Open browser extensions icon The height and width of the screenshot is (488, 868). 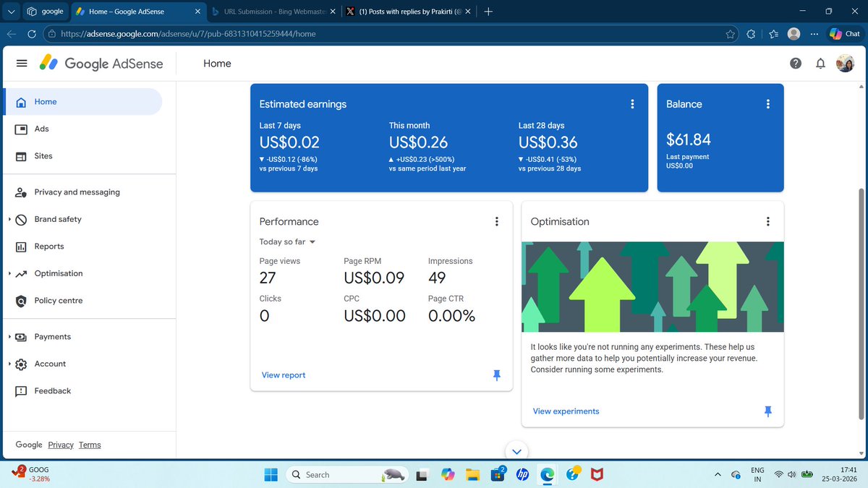751,34
